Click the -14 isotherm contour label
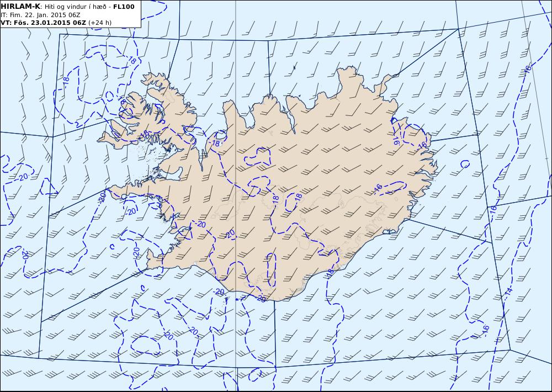Viewport: 552px width, 392px height. pyautogui.click(x=508, y=292)
